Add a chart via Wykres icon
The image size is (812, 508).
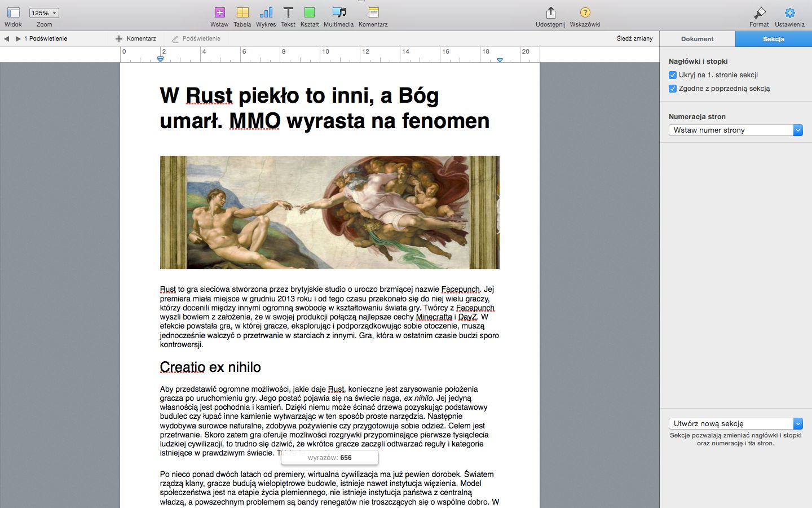click(x=266, y=12)
